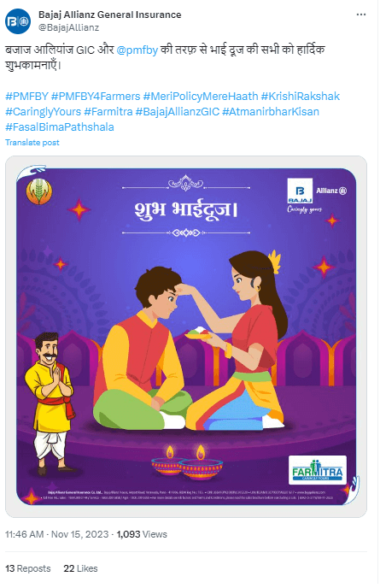Open the #KrishiRakshak hashtag
Screen dimensions: 380x588
[x=301, y=97]
